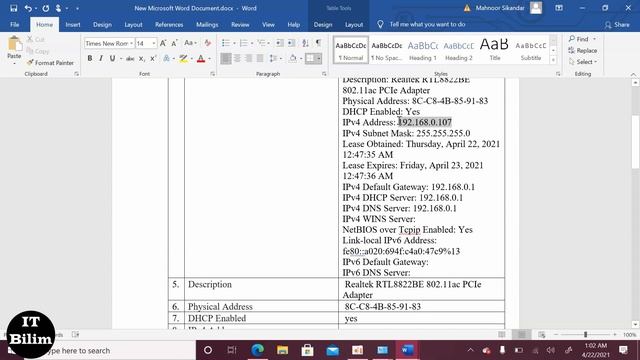Open the Mail app from the taskbar
640x360 pixels.
332,350
